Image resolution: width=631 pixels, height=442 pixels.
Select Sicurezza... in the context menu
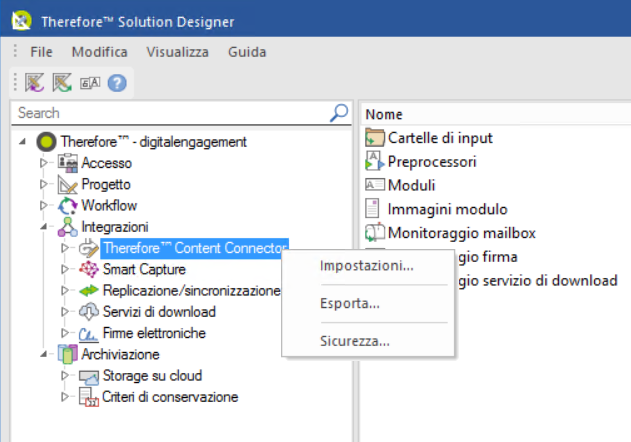click(x=354, y=341)
